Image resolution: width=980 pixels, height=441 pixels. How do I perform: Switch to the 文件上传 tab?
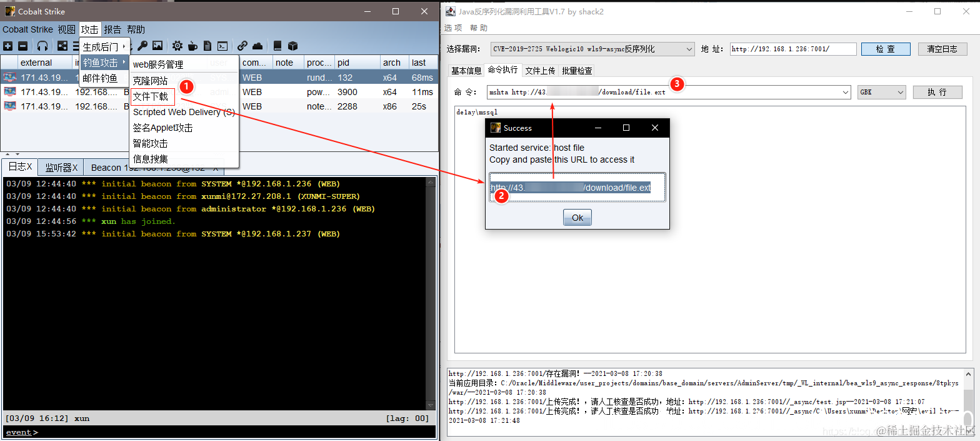click(x=540, y=71)
